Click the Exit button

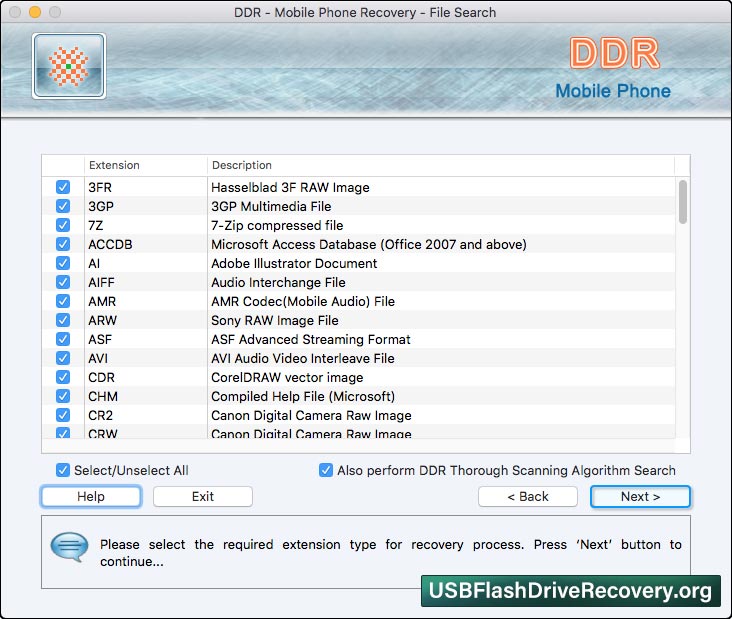pos(203,496)
